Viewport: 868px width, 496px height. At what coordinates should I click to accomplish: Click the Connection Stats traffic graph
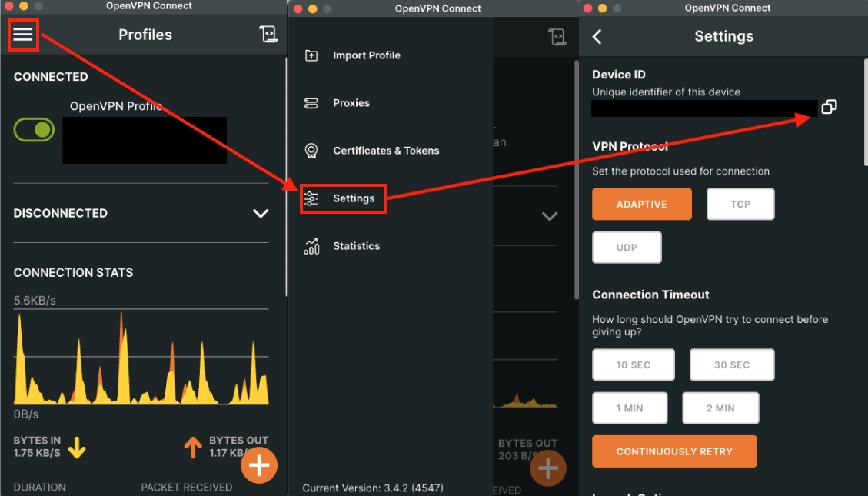[141, 361]
